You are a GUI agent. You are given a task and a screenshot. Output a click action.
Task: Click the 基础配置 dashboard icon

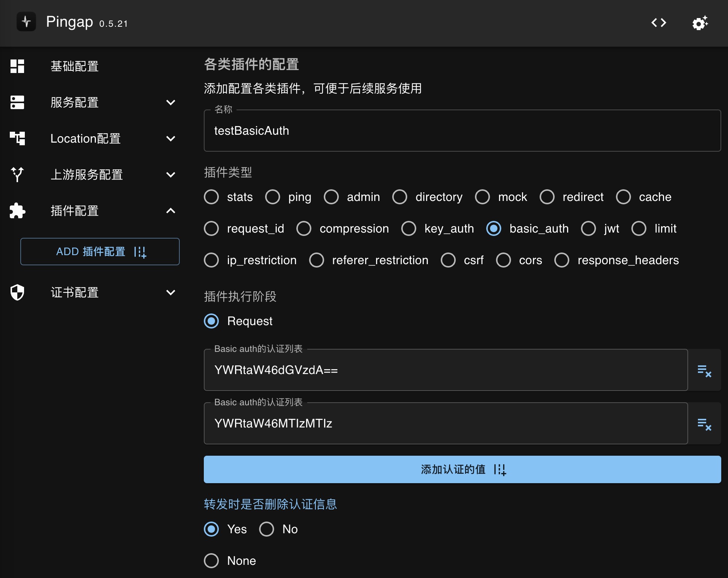tap(17, 66)
